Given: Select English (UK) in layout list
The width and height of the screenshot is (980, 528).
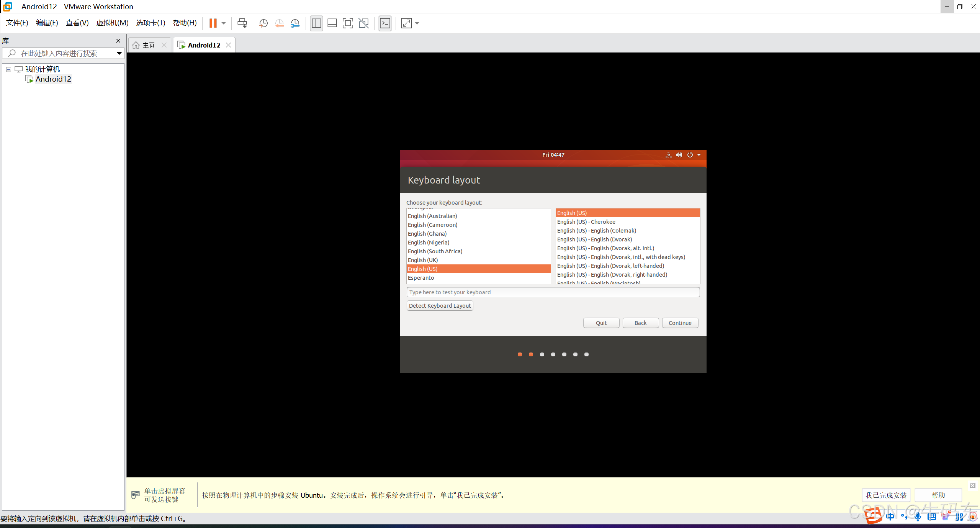Looking at the screenshot, I should pos(423,260).
